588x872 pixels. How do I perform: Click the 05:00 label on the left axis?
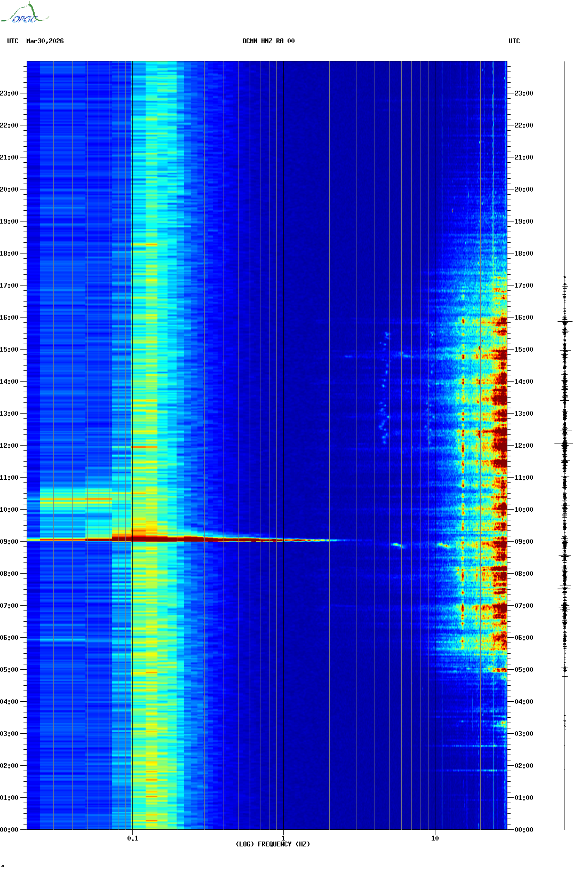[x=9, y=670]
